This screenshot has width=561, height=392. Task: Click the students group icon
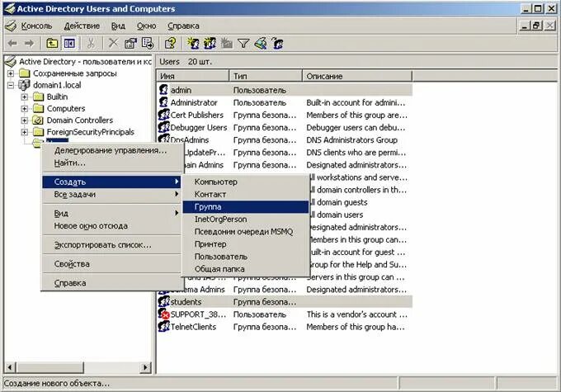(164, 302)
